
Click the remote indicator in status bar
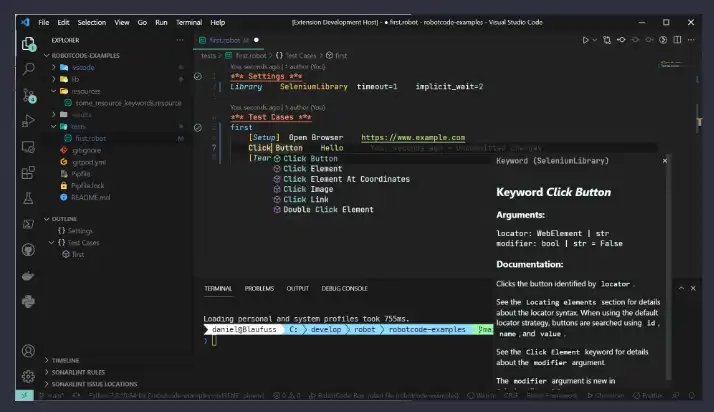[x=24, y=396]
